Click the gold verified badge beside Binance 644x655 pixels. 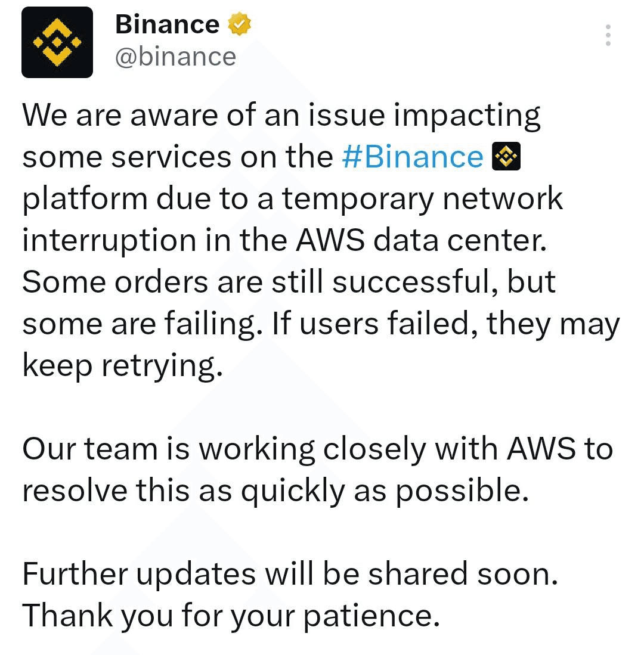239,25
